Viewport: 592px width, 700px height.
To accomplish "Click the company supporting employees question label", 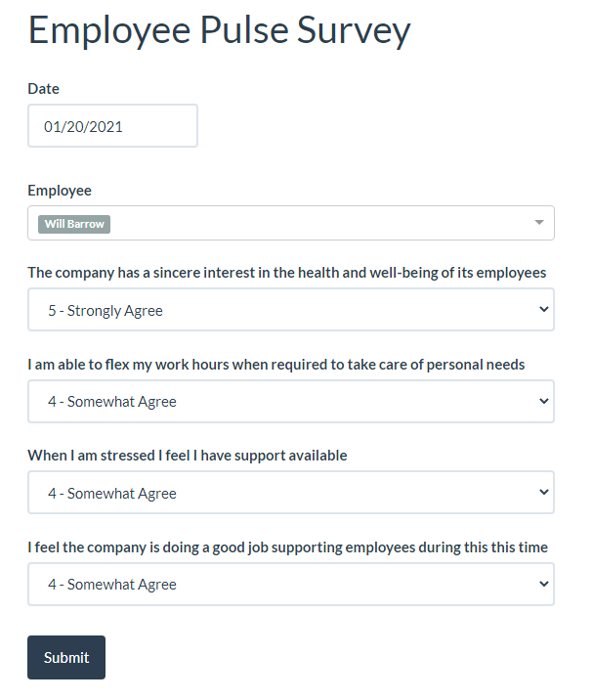I will (287, 547).
